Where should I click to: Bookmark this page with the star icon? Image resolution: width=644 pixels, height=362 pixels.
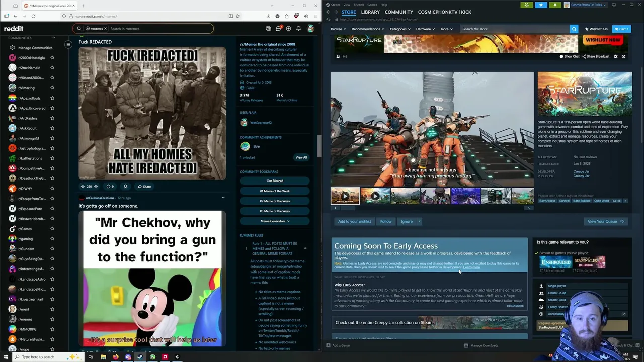click(x=238, y=16)
